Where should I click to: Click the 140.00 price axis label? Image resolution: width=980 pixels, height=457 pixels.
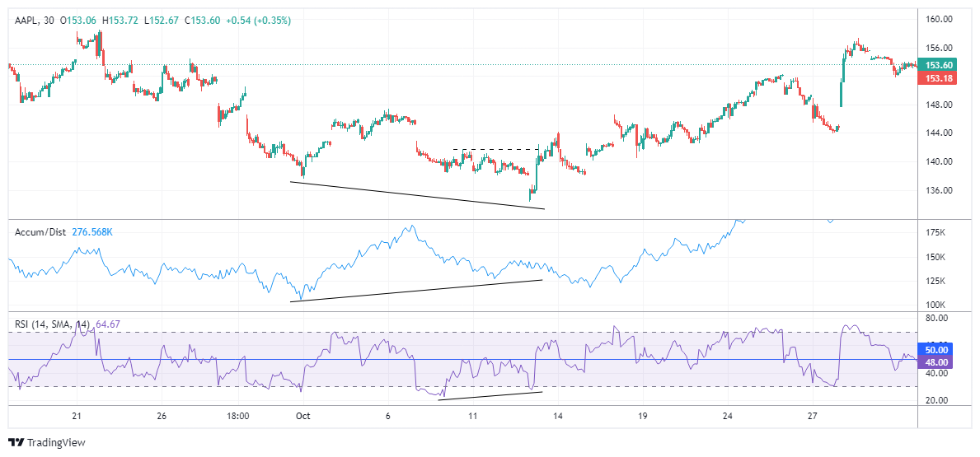pyautogui.click(x=939, y=161)
